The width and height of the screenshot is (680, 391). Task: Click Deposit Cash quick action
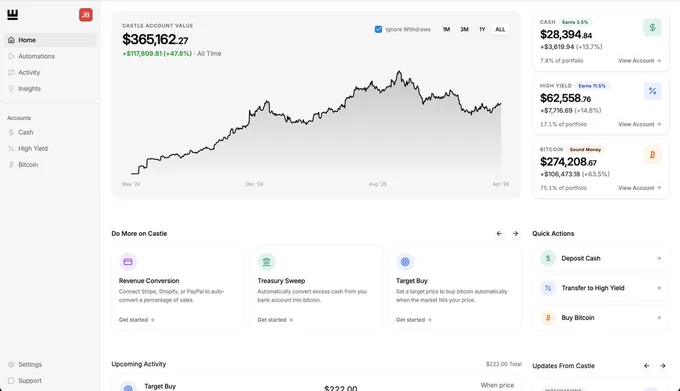click(600, 258)
